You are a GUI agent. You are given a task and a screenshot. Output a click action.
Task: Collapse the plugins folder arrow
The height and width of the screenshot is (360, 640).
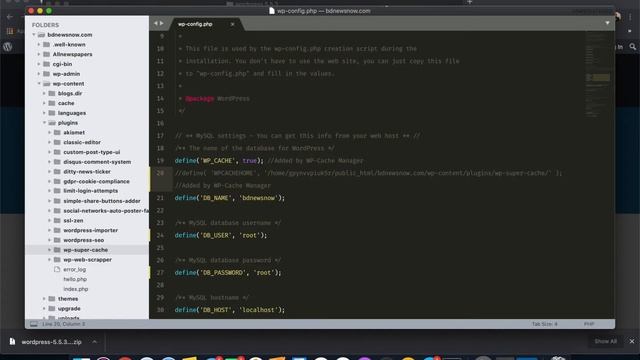(x=44, y=122)
